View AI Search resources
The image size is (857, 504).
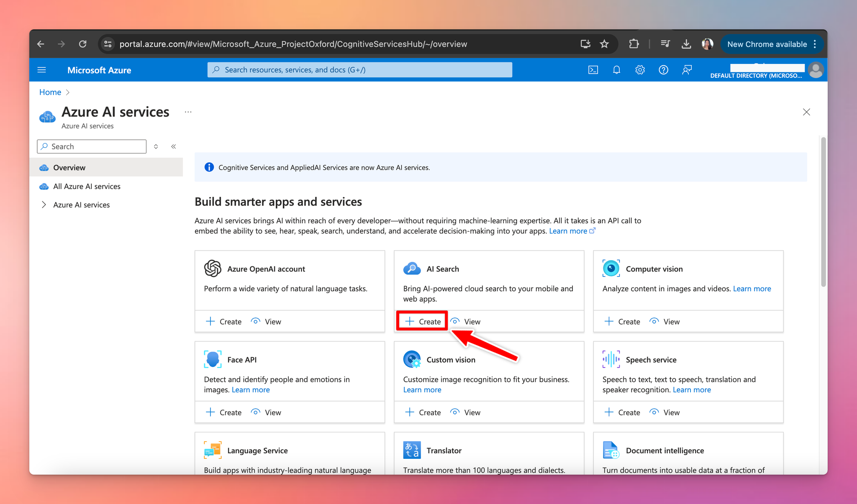click(466, 321)
